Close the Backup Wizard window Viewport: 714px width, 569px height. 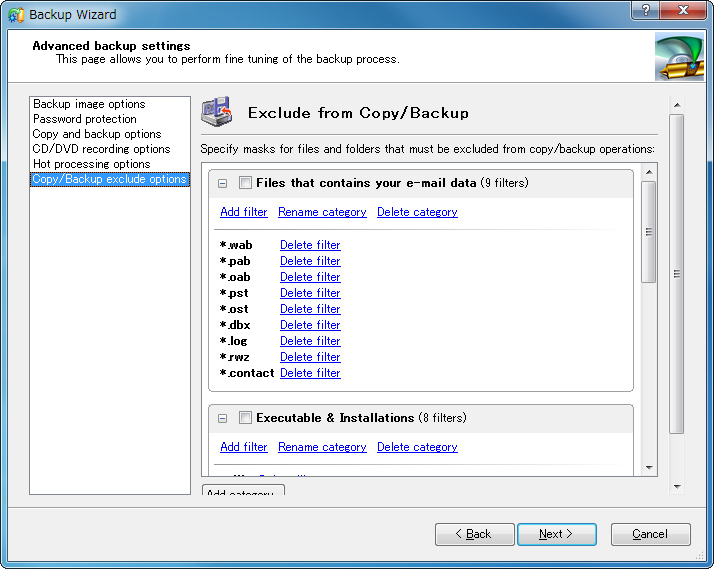683,10
